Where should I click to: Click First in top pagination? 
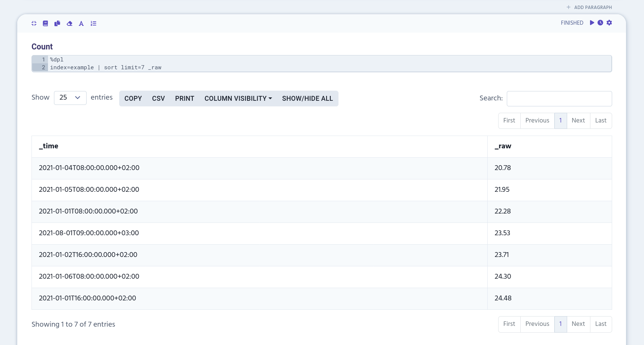coord(509,121)
